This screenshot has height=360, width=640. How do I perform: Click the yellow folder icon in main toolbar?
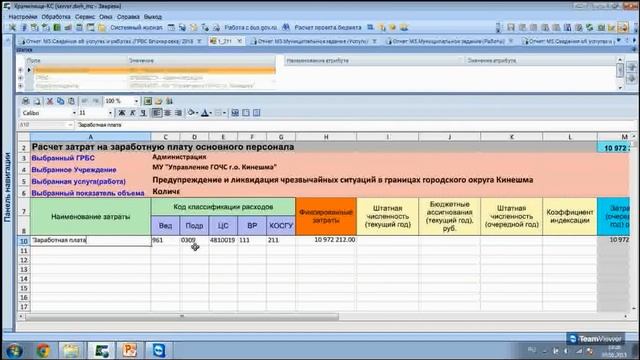click(101, 28)
